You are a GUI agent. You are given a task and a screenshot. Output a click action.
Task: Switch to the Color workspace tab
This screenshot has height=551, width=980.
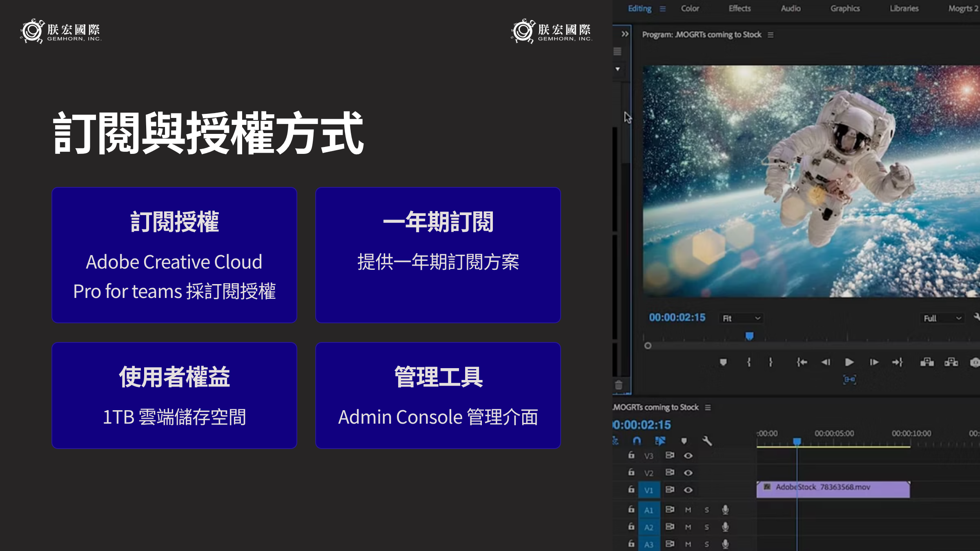(x=690, y=9)
